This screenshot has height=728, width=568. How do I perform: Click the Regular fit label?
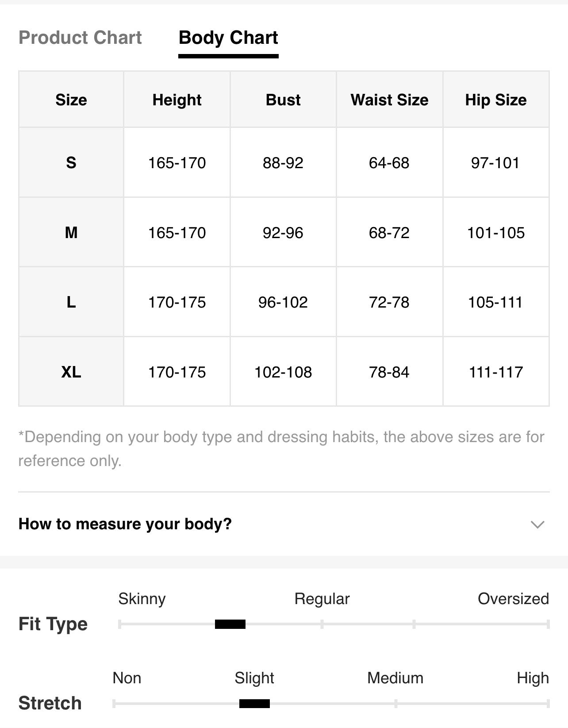pyautogui.click(x=322, y=599)
